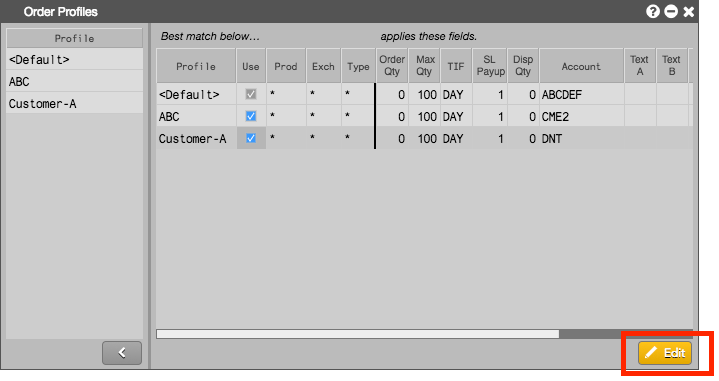The image size is (719, 381).
Task: Select Customer-A in the left profile list
Action: tap(74, 104)
